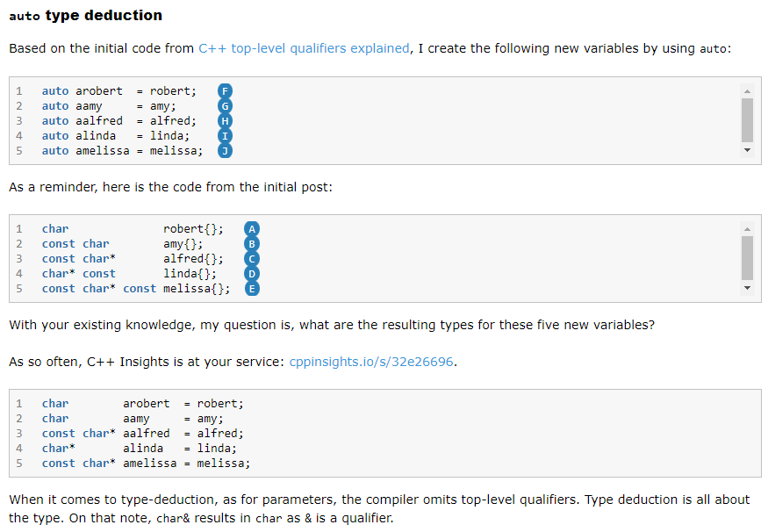768x532 pixels.
Task: Click the circled H annotation badge
Action: click(226, 121)
